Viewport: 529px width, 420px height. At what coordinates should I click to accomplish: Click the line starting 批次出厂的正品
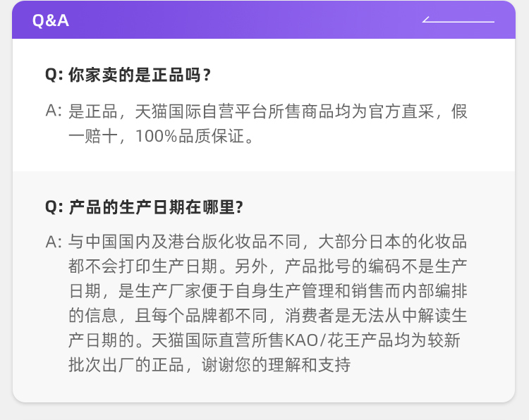pyautogui.click(x=209, y=364)
